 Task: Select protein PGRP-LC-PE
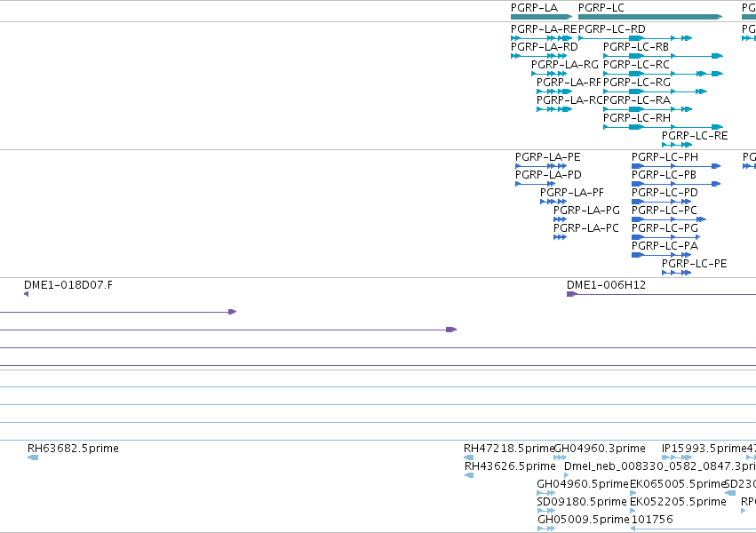click(676, 273)
